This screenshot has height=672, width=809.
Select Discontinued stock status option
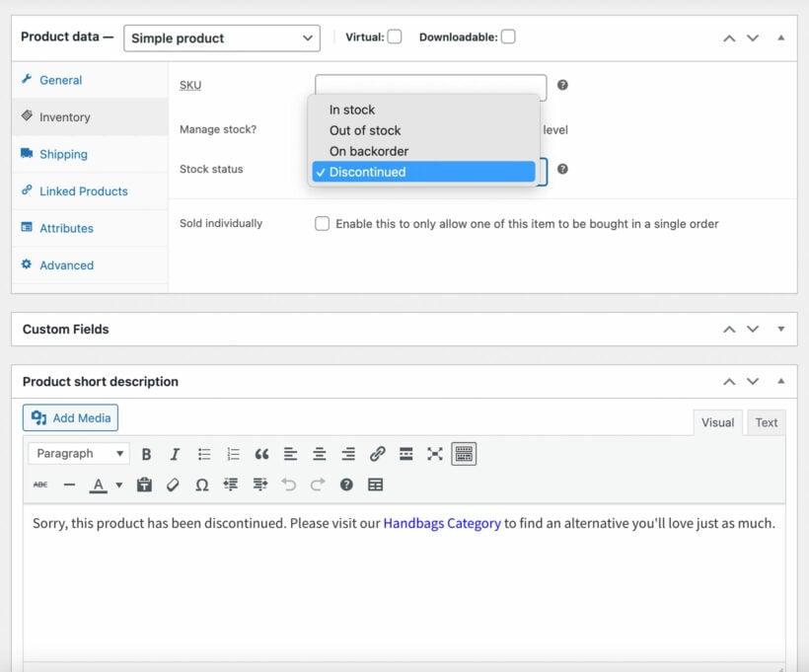click(423, 172)
